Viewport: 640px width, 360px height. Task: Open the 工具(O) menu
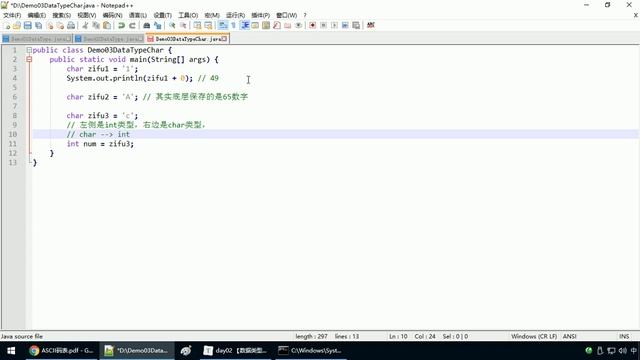[188, 15]
